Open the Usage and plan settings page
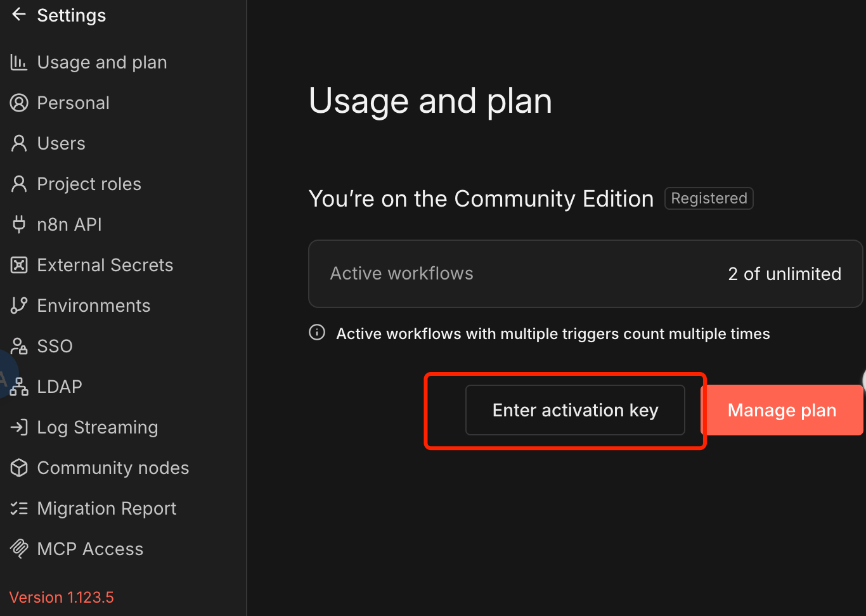This screenshot has height=616, width=866. click(102, 62)
